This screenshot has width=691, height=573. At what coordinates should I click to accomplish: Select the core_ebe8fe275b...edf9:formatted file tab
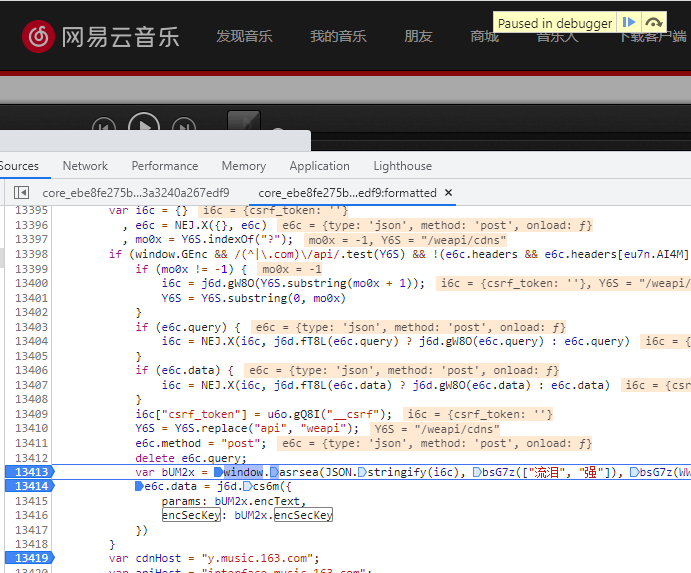[347, 193]
